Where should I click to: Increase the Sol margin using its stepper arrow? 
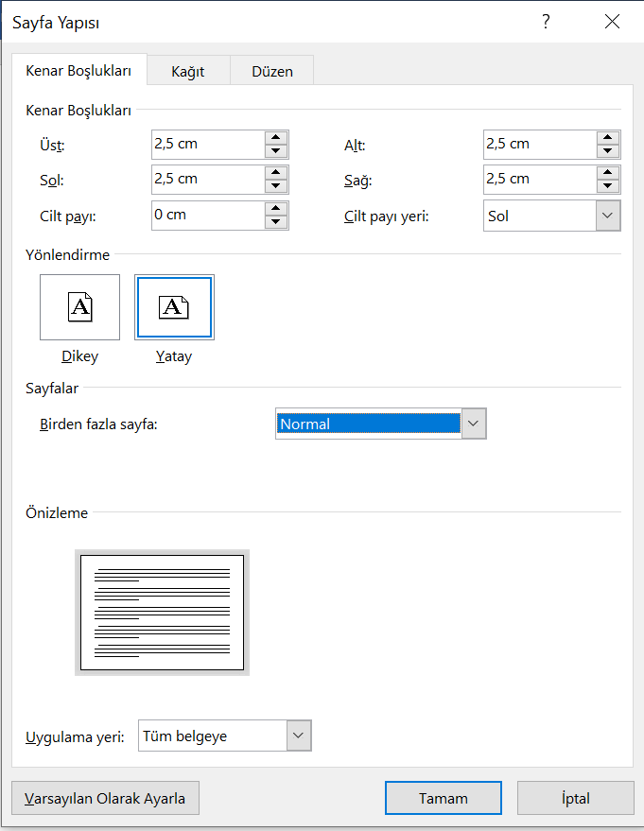pyautogui.click(x=275, y=174)
